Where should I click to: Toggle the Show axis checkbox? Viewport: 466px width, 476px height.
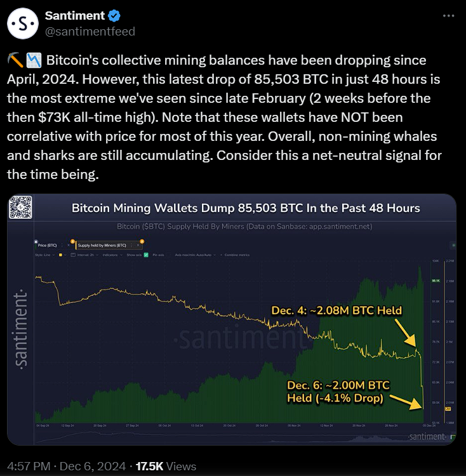(x=146, y=255)
